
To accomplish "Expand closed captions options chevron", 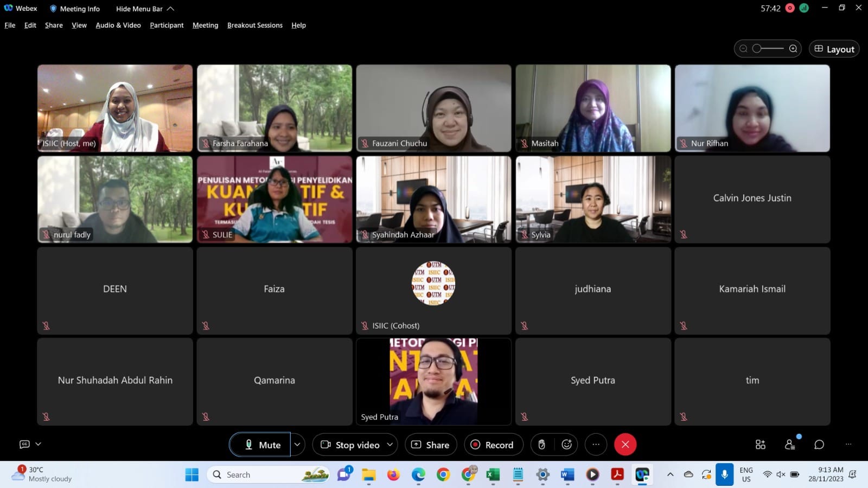I will [x=39, y=444].
